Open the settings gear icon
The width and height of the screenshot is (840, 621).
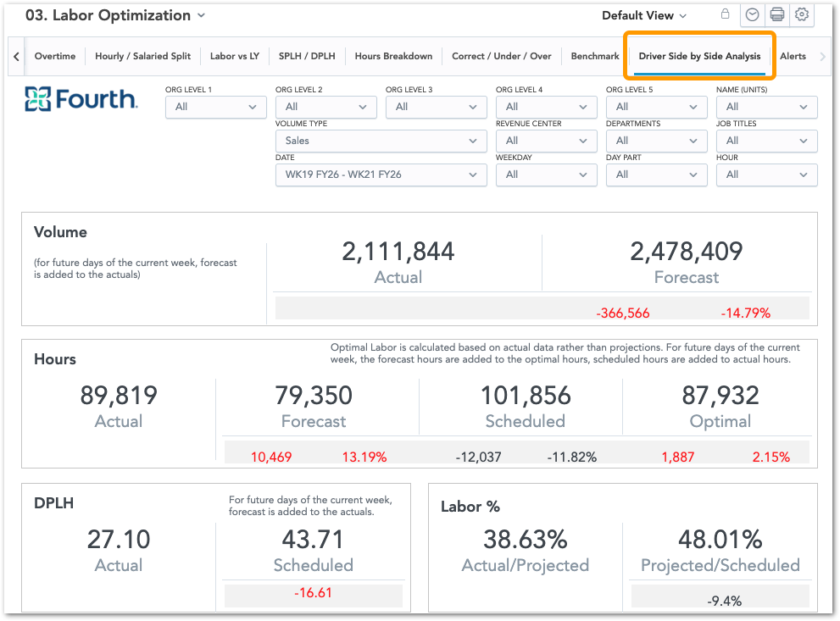click(802, 15)
